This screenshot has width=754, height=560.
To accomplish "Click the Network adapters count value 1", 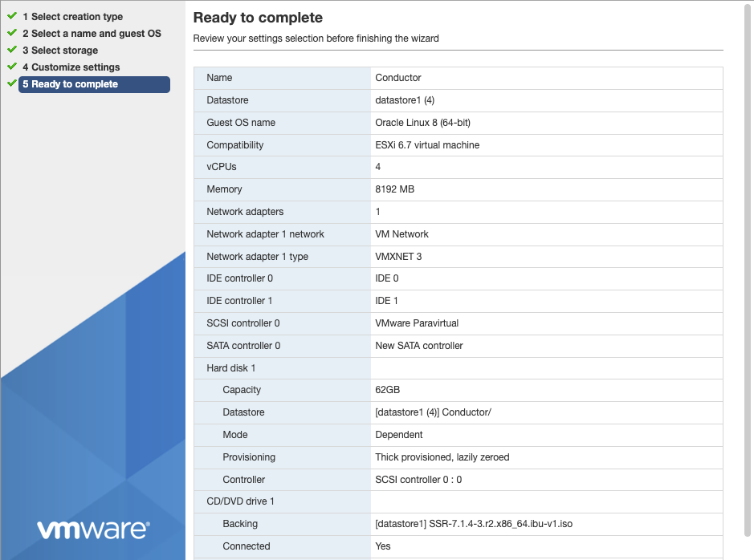I will [378, 212].
